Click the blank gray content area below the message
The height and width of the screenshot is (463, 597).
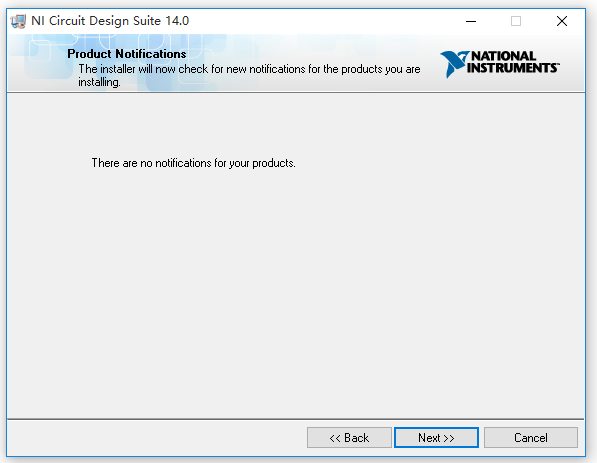click(296, 293)
